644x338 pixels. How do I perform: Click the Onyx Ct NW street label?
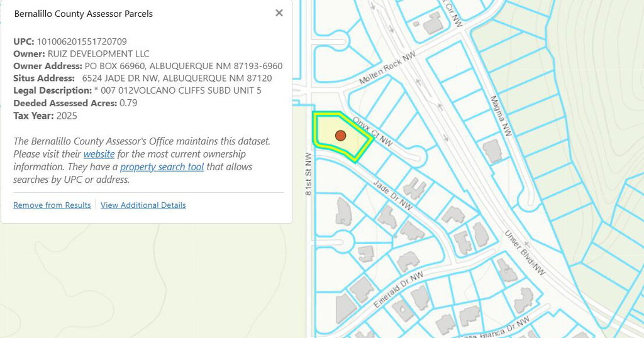pos(372,131)
